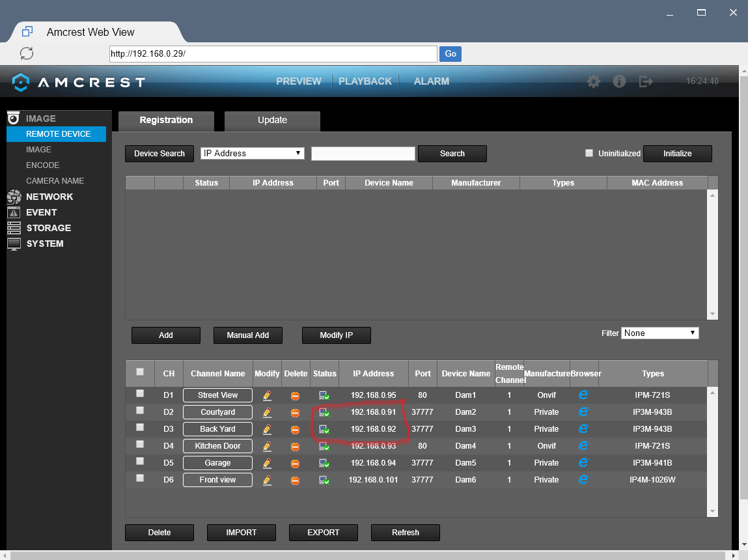Select ENCODE in the sidebar
This screenshot has height=560, width=748.
[x=43, y=165]
